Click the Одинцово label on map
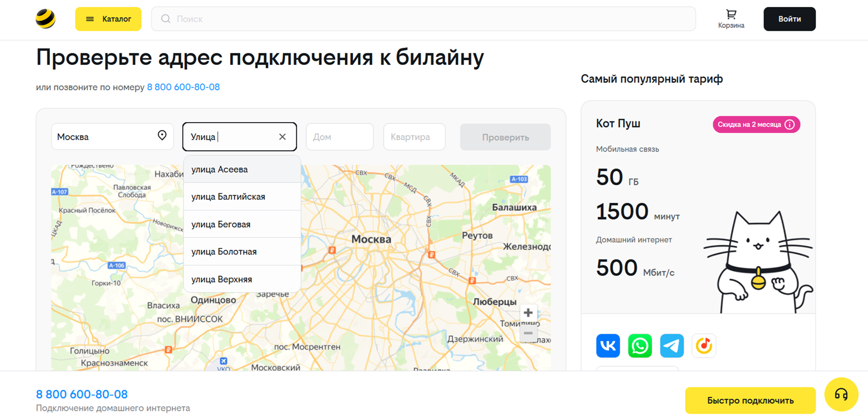Viewport: 868px width, 420px height. pos(214,300)
